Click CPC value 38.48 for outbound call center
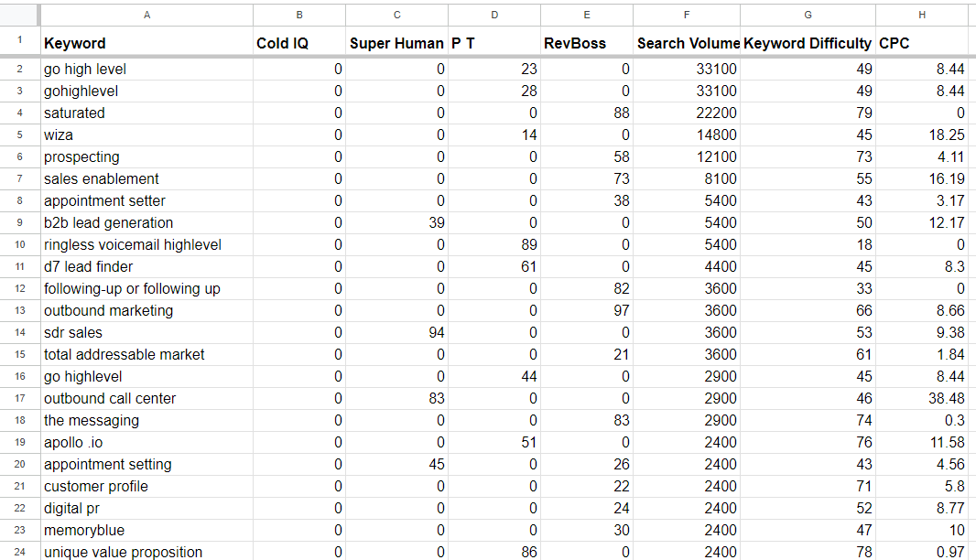The image size is (976, 560). click(922, 398)
